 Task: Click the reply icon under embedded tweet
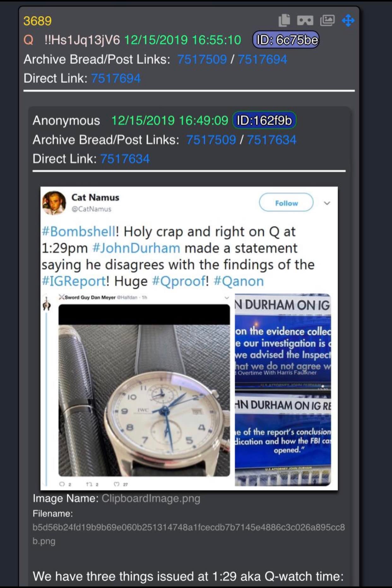pos(62,484)
